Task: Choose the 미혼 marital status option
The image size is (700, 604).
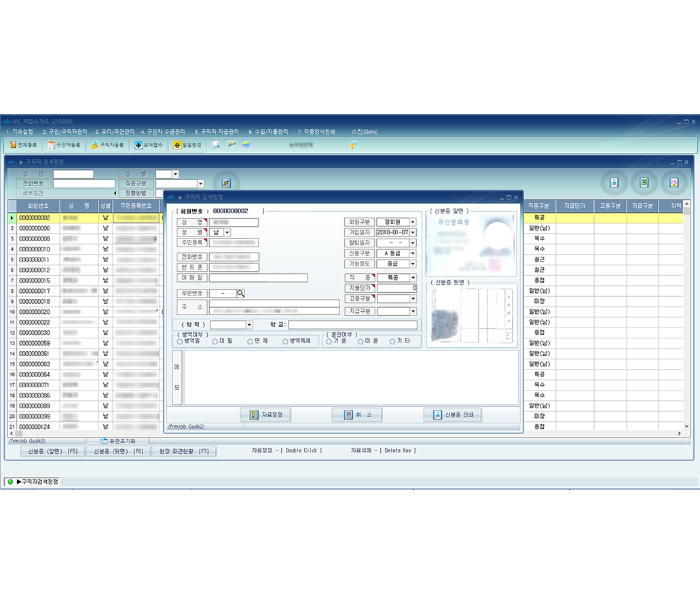Action: [x=361, y=342]
